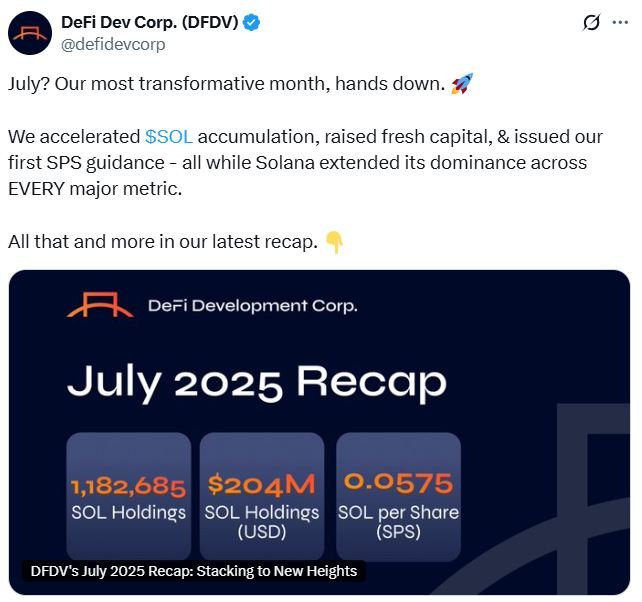Viewport: 642px width, 602px height.
Task: Open the DeFi Dev Corp. (DFDV) display name
Action: (149, 22)
